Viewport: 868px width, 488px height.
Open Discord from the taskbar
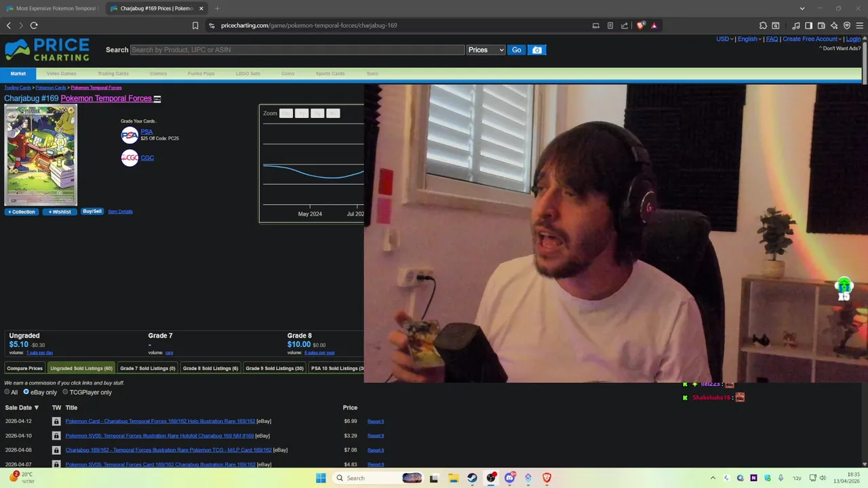tap(509, 478)
